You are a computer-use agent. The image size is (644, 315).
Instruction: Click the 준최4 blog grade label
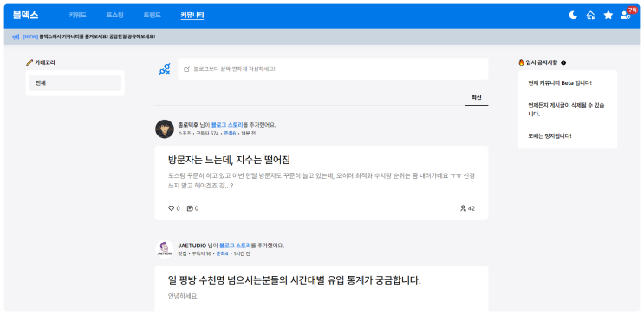[222, 253]
